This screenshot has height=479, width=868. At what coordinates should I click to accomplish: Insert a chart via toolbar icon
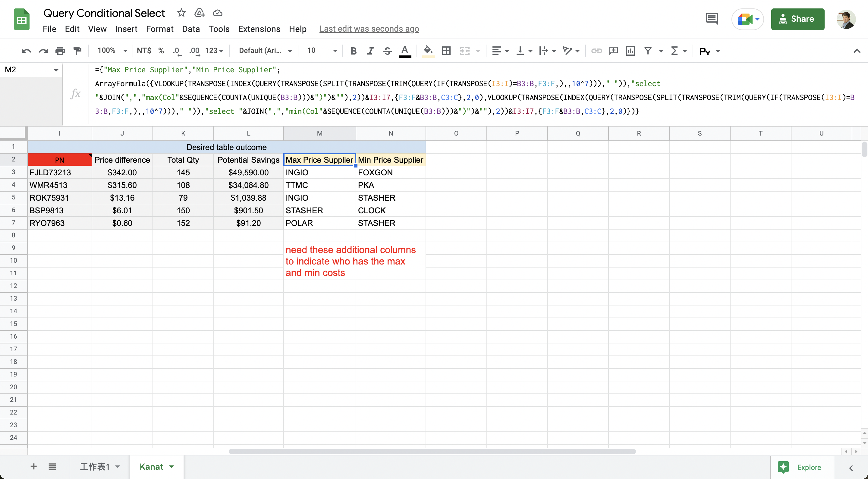click(x=630, y=51)
